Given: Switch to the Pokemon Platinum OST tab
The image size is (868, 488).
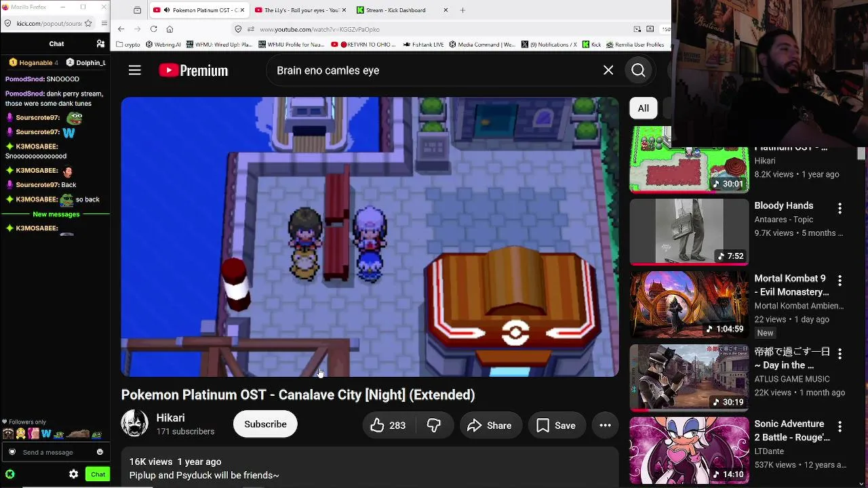Looking at the screenshot, I should pyautogui.click(x=198, y=10).
